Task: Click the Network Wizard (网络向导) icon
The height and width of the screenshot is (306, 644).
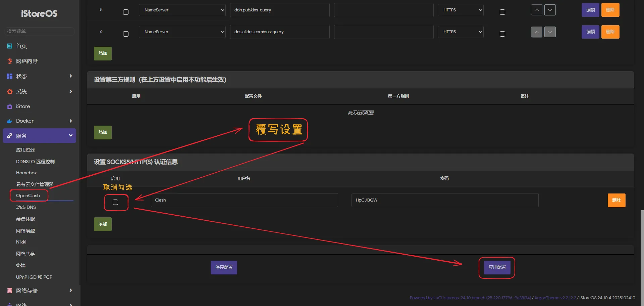Action: (10, 61)
